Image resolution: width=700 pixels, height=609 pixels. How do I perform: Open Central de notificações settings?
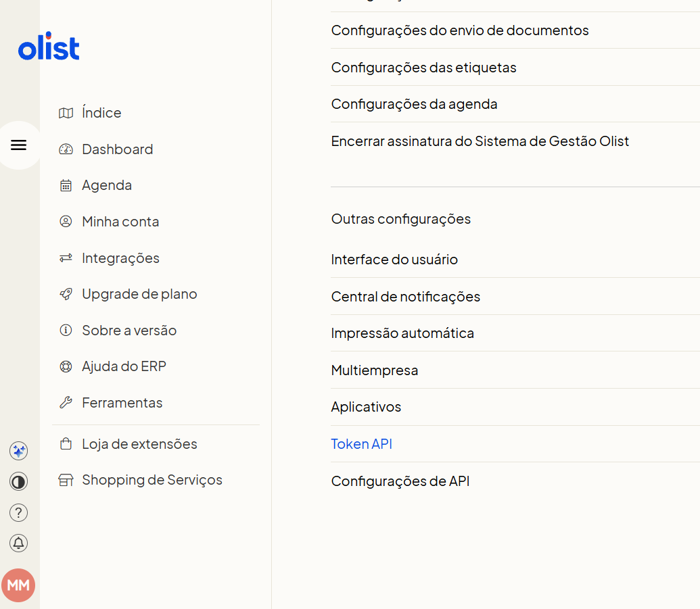tap(406, 297)
